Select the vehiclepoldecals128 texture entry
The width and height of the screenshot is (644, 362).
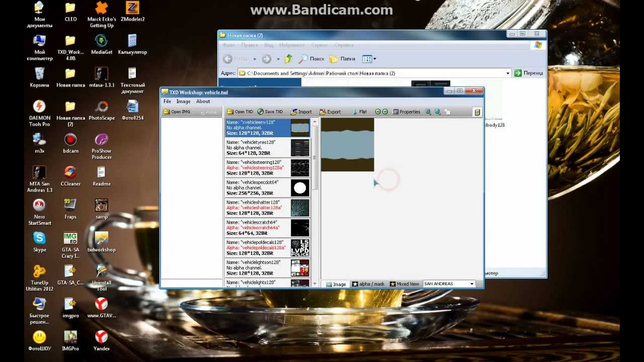[x=268, y=248]
